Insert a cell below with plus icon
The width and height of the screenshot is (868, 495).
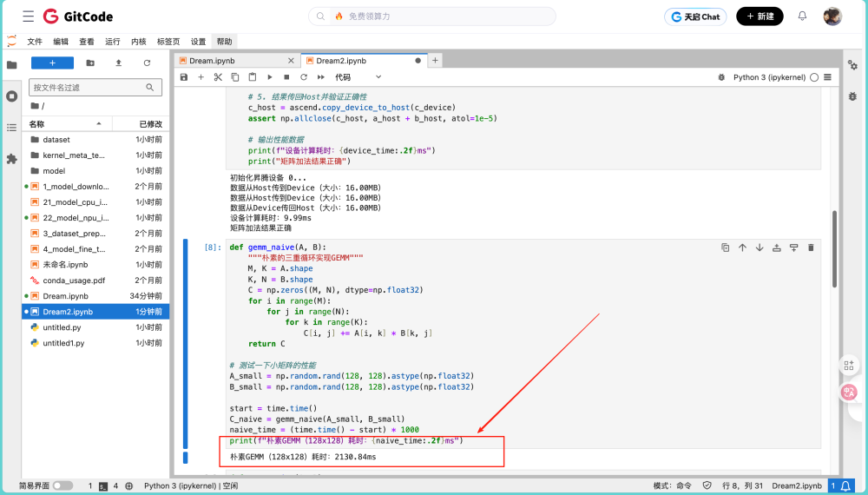(201, 77)
